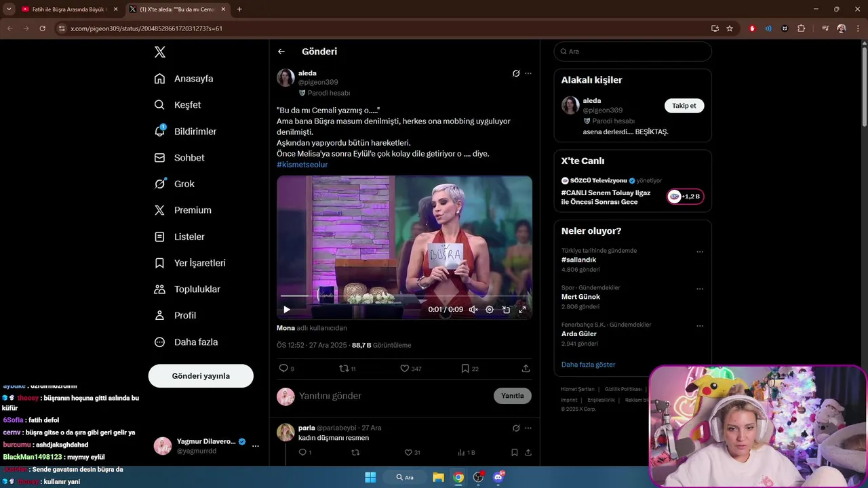Reply icon with 9 comments

pyautogui.click(x=287, y=369)
